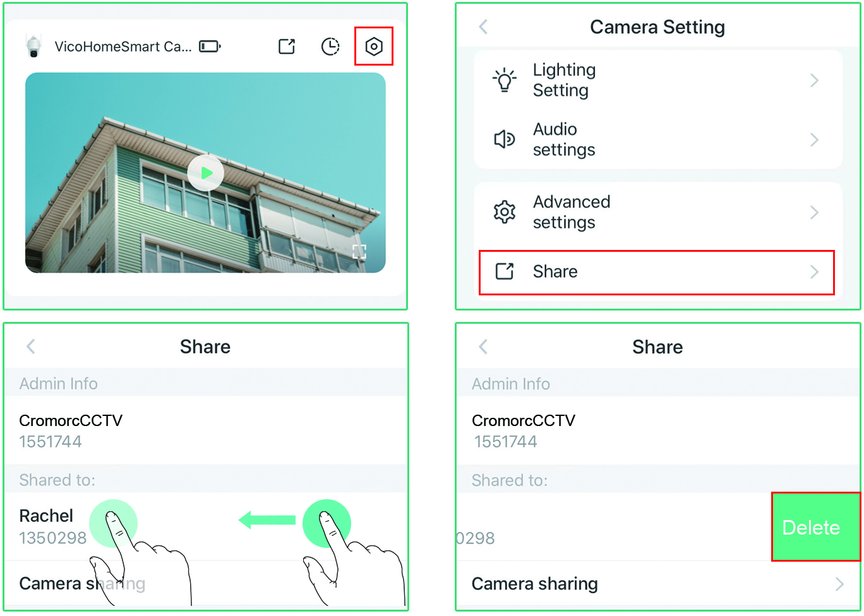Tap share icon beside camera name
The width and height of the screenshot is (864, 616).
tap(287, 46)
